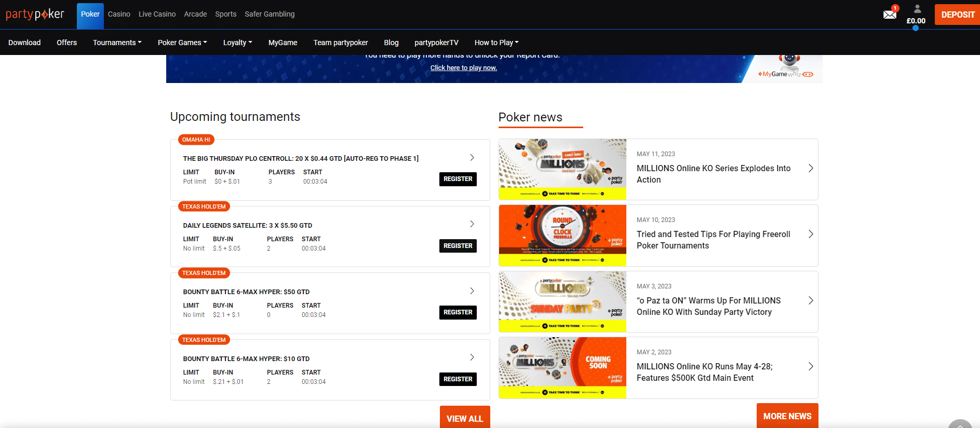Image resolution: width=980 pixels, height=428 pixels.
Task: Open Daily Legends Satellite details arrow
Action: tap(472, 224)
